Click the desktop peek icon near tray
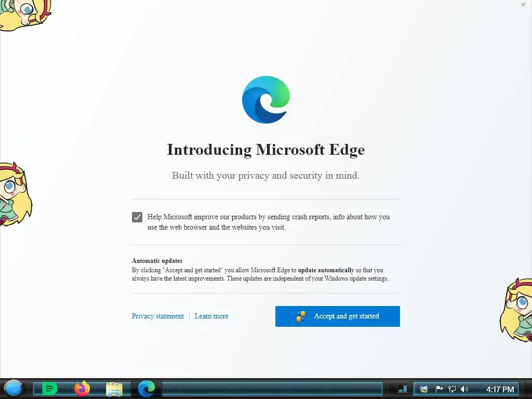This screenshot has width=532, height=399. point(403,389)
